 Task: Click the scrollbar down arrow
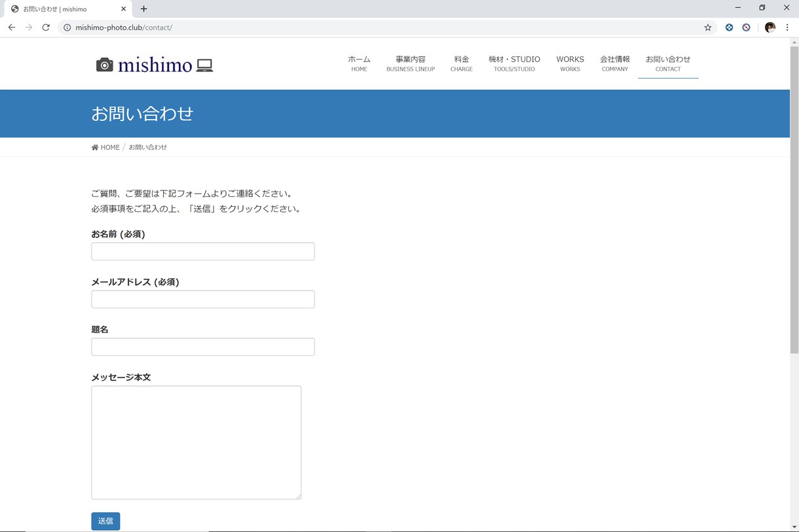(x=794, y=527)
